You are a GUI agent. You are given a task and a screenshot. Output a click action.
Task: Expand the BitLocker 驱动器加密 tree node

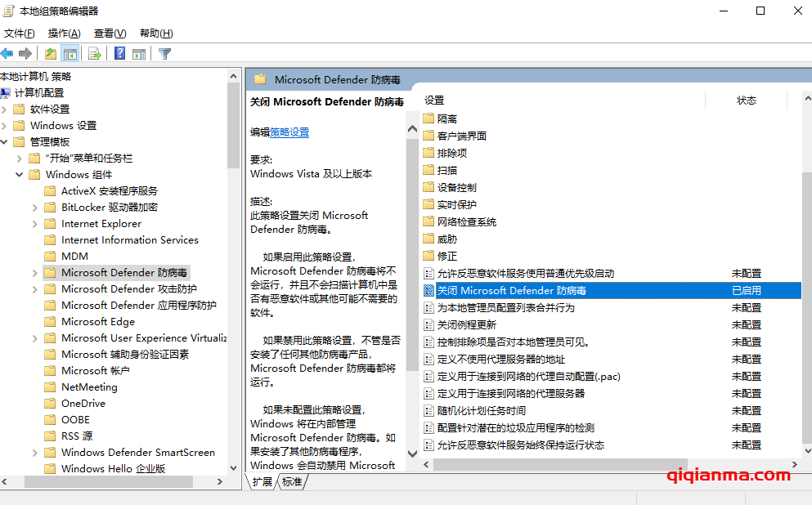tap(34, 208)
